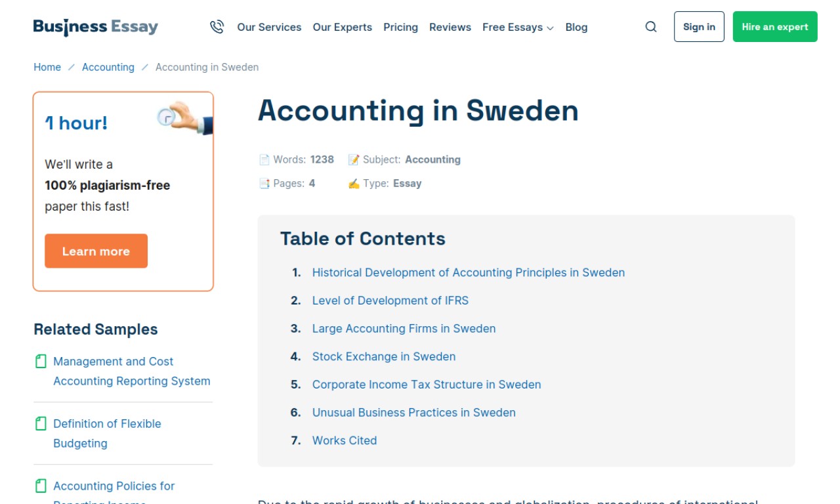840x504 pixels.
Task: Expand the Free Essays dropdown arrow
Action: tap(550, 28)
